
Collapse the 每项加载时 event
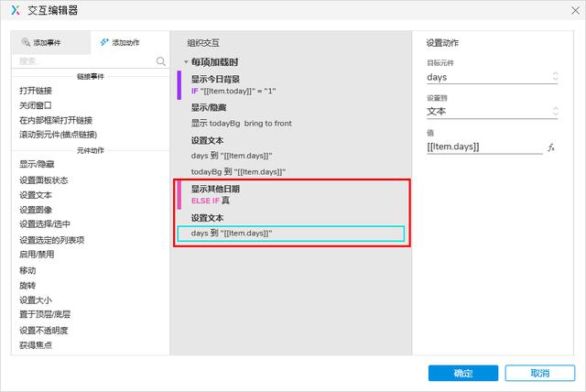click(x=186, y=62)
